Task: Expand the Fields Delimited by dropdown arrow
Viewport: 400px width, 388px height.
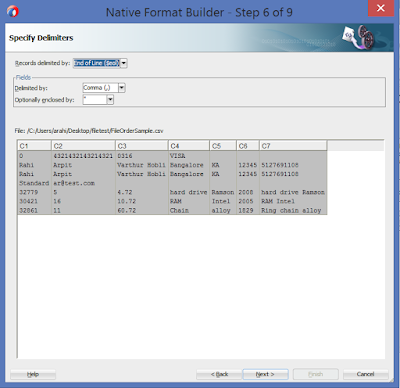Action: [x=122, y=88]
